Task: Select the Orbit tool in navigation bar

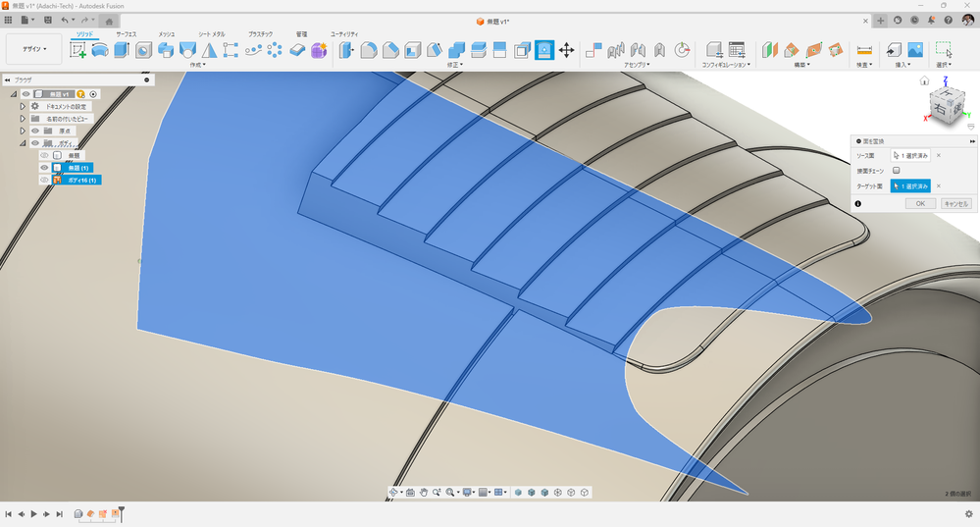Action: pos(393,493)
